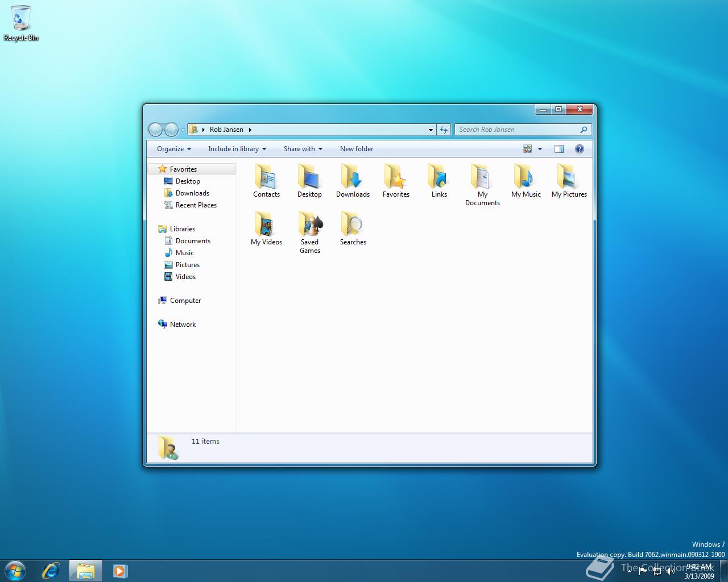The height and width of the screenshot is (582, 728).
Task: Click the Back navigation arrow
Action: pos(155,130)
